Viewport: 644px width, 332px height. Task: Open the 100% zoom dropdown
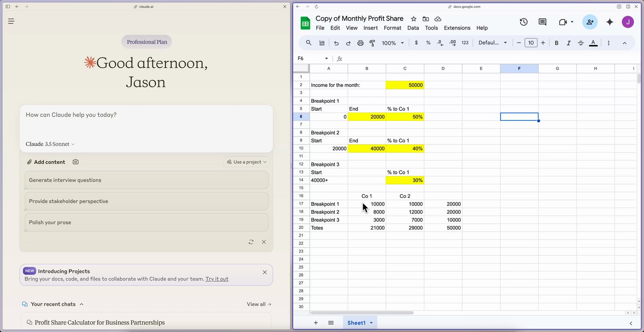point(393,43)
